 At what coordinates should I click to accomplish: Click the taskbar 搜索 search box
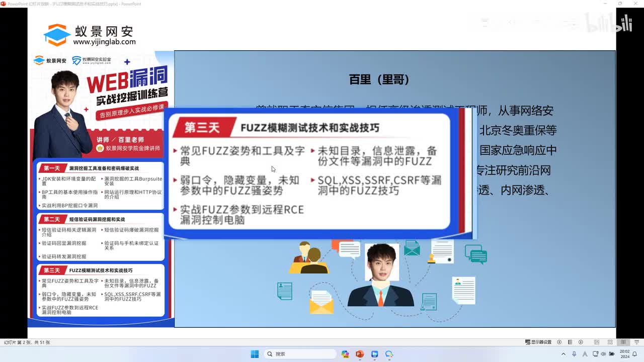(301, 354)
